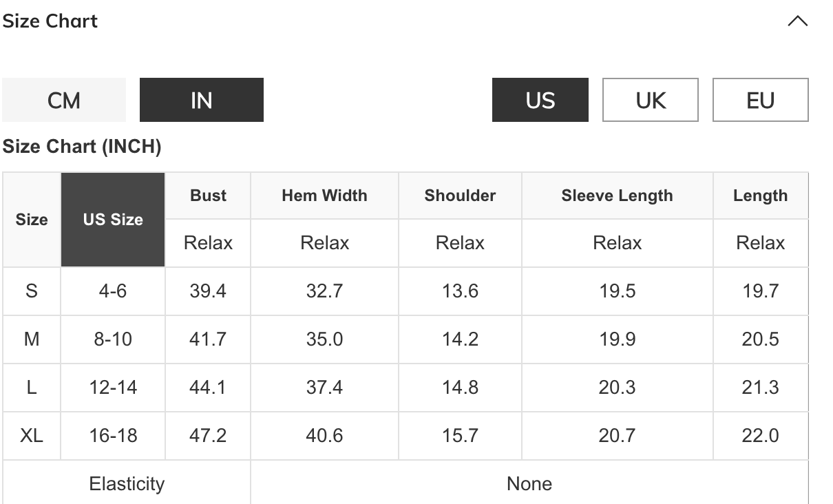Click the Bust column header
Image resolution: width=833 pixels, height=504 pixels.
(208, 196)
